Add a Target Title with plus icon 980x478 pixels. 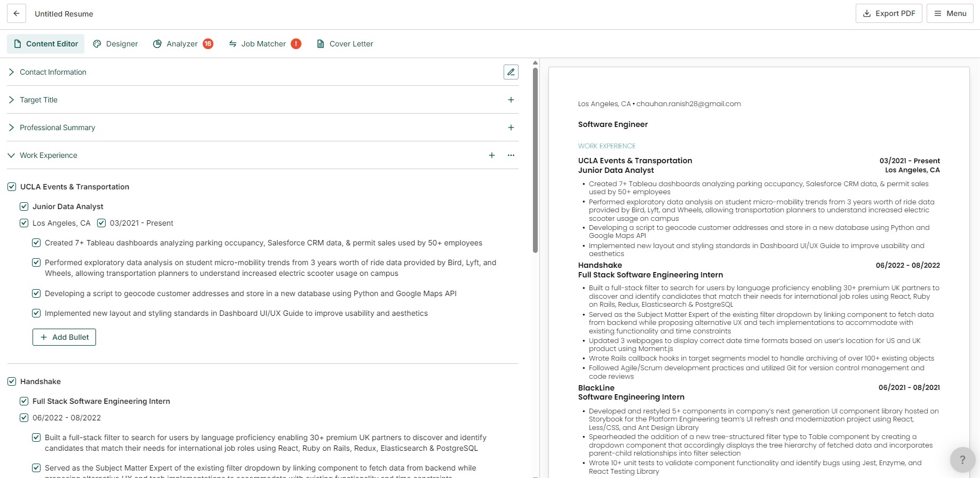click(x=511, y=100)
